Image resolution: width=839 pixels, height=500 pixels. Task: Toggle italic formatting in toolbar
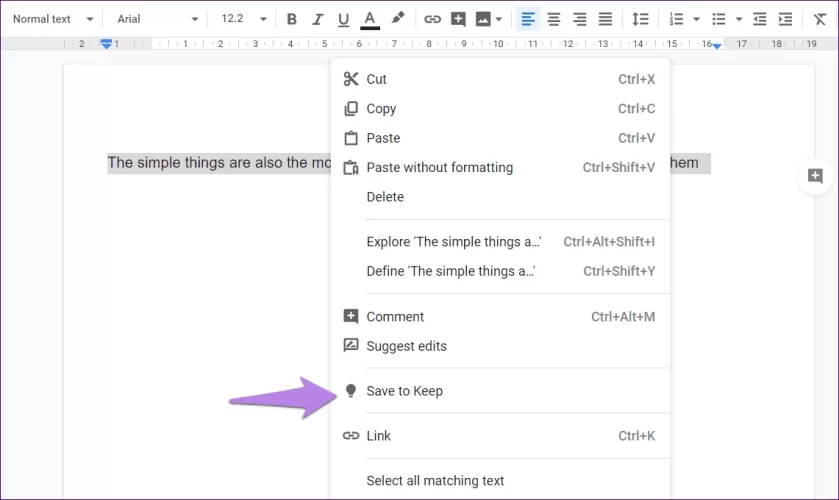318,19
